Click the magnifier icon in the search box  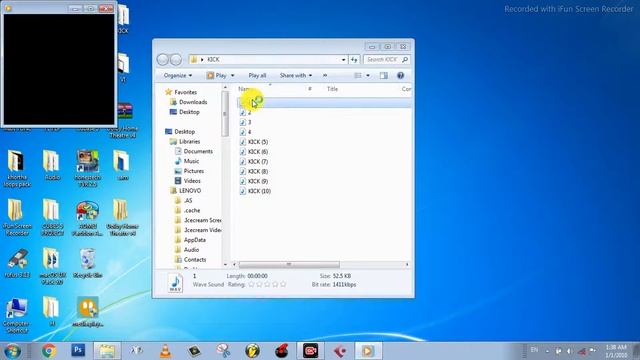coord(405,60)
